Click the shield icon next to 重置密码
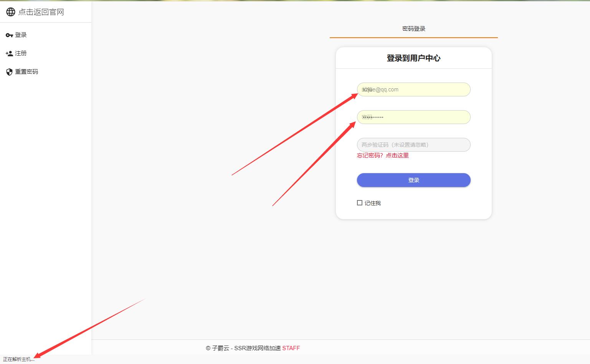Viewport: 590px width, 364px height. 9,72
